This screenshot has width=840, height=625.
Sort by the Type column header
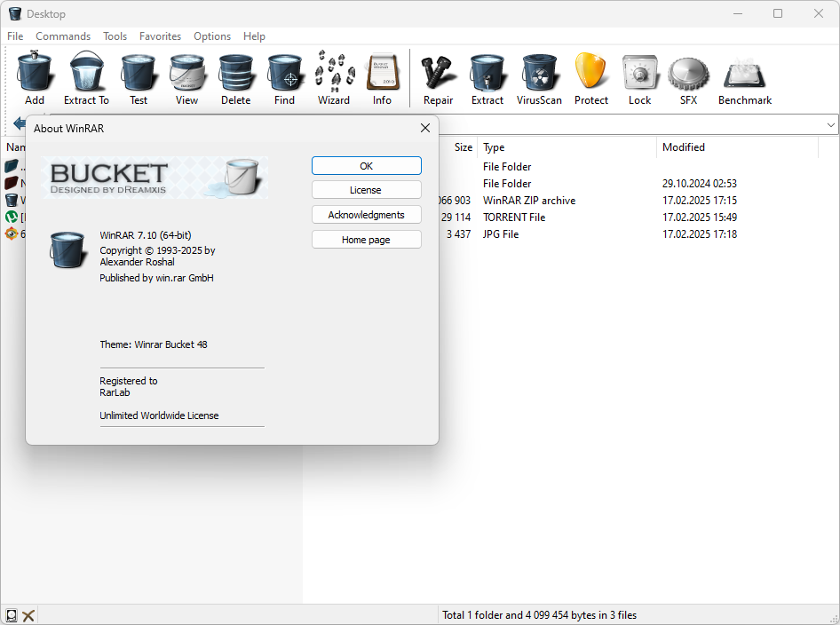tap(567, 147)
